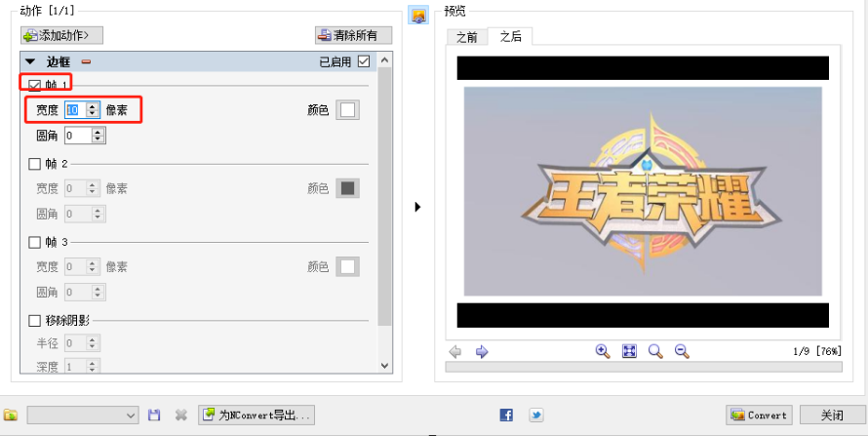This screenshot has height=436, width=868.
Task: Click the 帧 1 宽度 input field
Action: (x=74, y=110)
